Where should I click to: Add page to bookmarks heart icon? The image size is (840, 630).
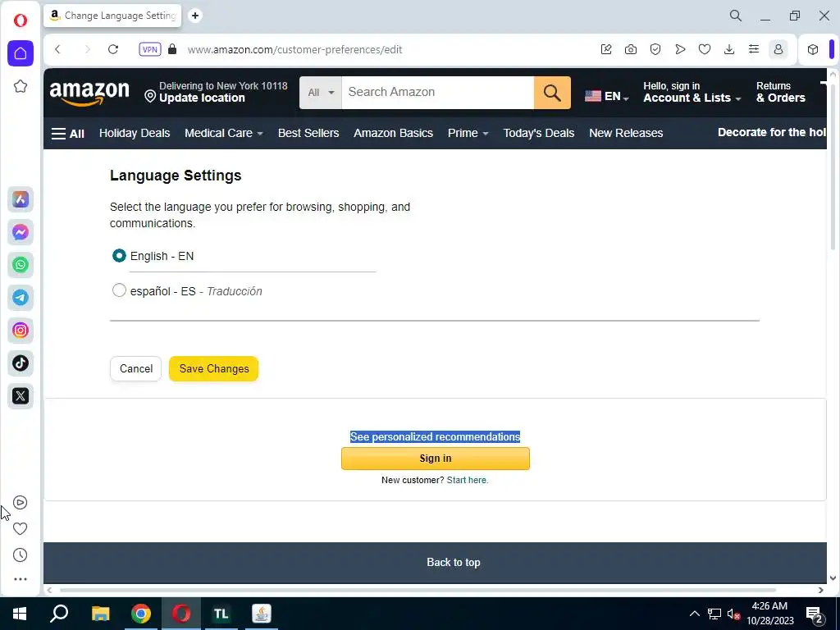tap(705, 49)
